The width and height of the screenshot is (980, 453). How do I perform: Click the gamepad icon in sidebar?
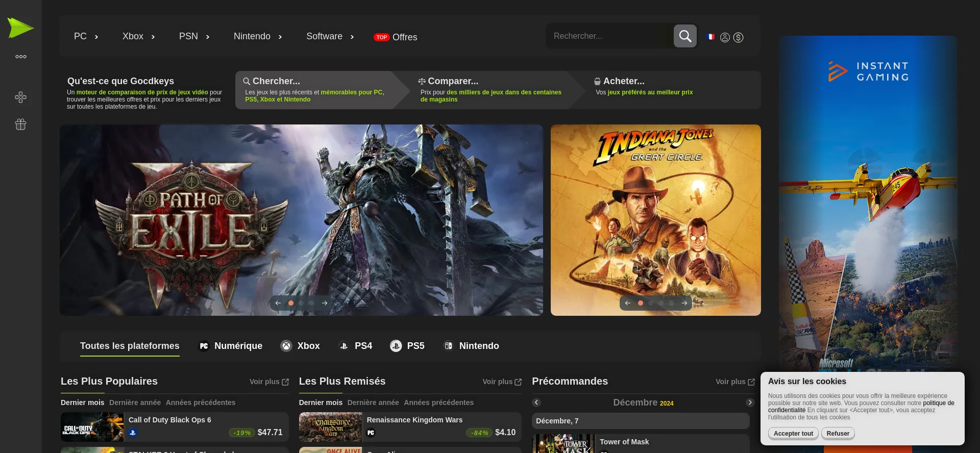point(20,97)
